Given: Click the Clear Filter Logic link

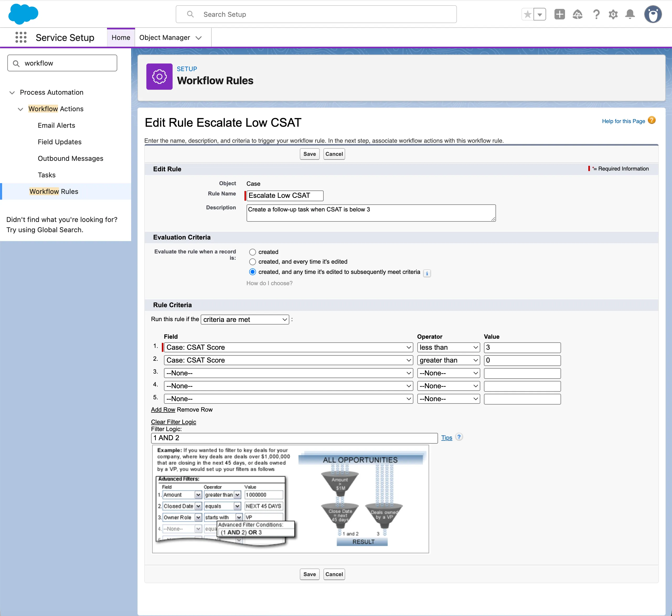Looking at the screenshot, I should click(x=173, y=422).
